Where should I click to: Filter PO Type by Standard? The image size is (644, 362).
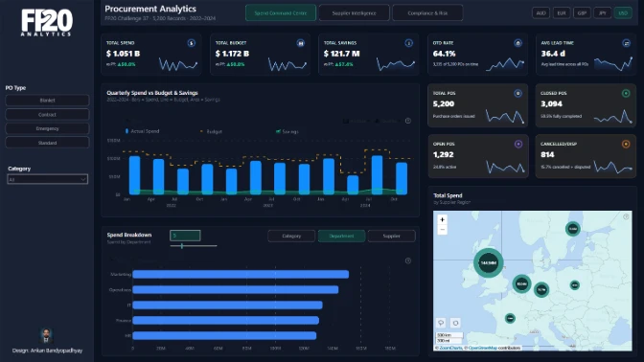tap(47, 143)
